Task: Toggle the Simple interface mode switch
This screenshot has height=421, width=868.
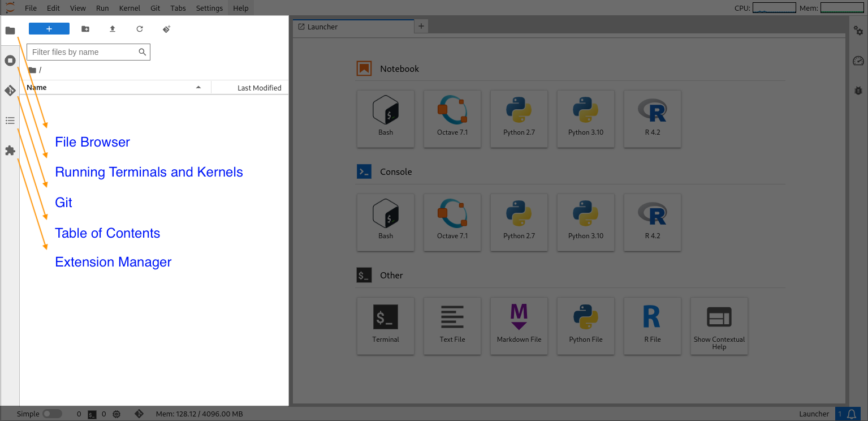Action: click(52, 414)
